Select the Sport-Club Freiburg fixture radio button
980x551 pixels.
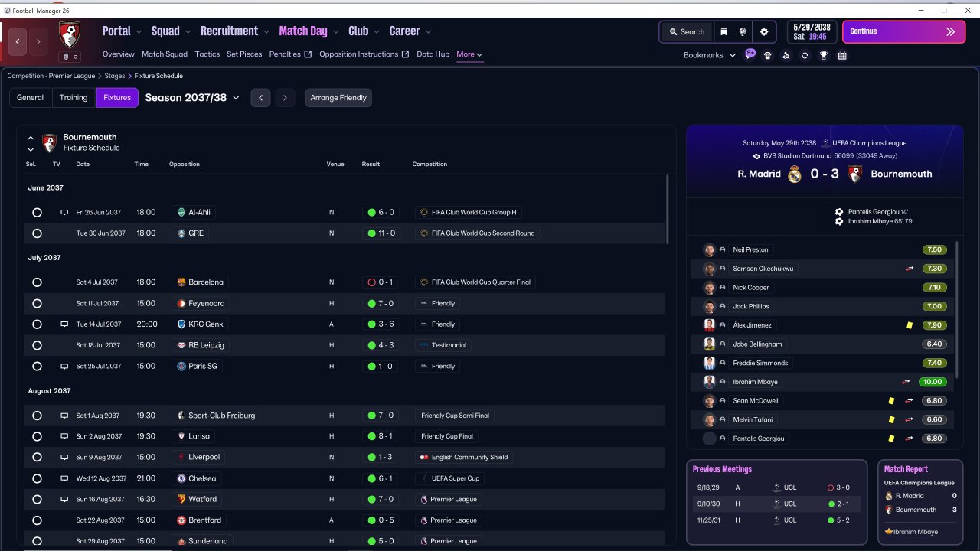[37, 416]
